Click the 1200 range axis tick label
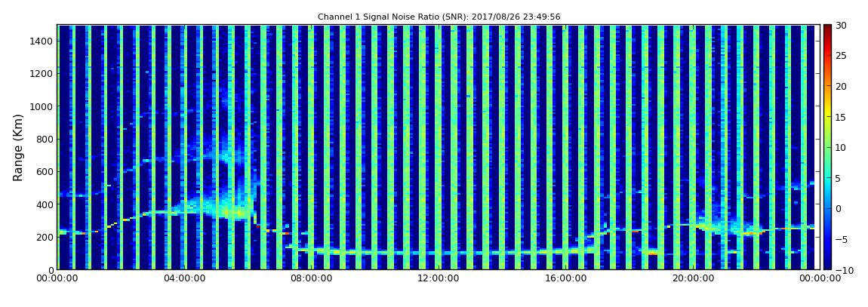 42,74
